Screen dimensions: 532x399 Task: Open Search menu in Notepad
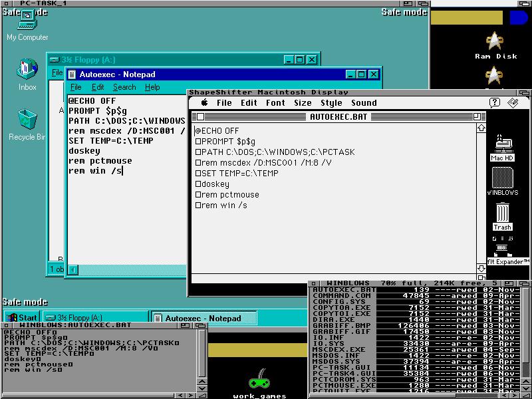tap(124, 87)
